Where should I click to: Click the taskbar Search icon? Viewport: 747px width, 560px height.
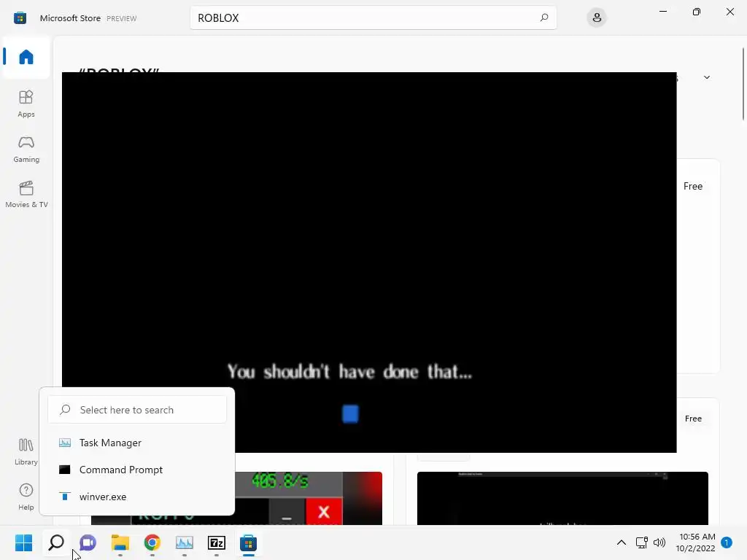pos(56,542)
